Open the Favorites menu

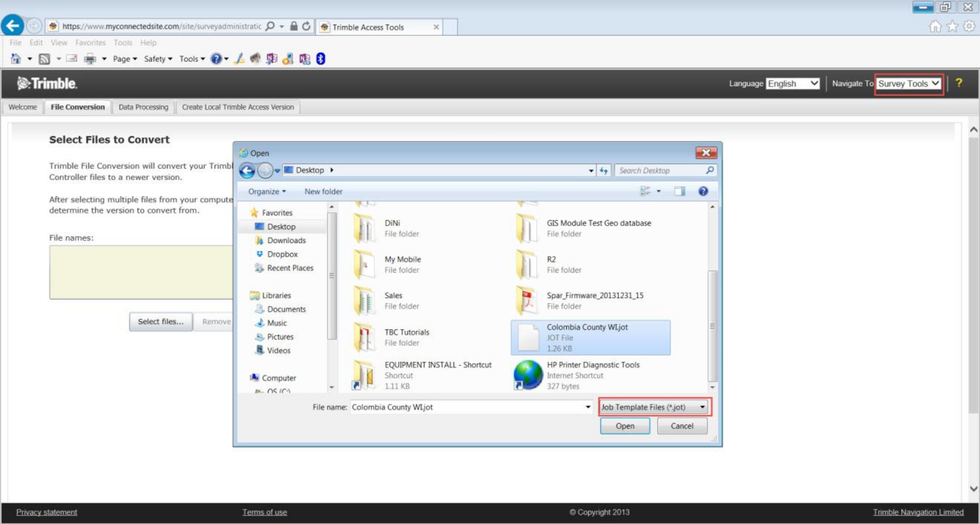tap(90, 43)
